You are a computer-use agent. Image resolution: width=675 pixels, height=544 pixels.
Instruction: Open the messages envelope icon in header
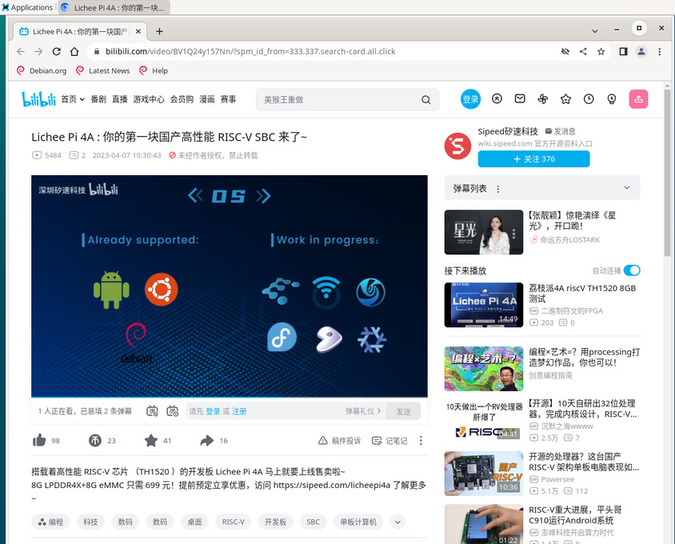tap(520, 99)
